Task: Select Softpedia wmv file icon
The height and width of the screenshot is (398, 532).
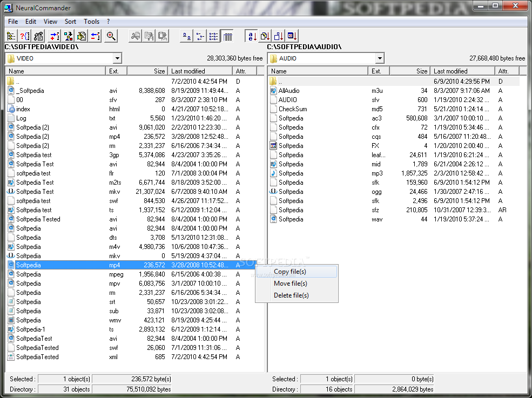Action: (11, 320)
